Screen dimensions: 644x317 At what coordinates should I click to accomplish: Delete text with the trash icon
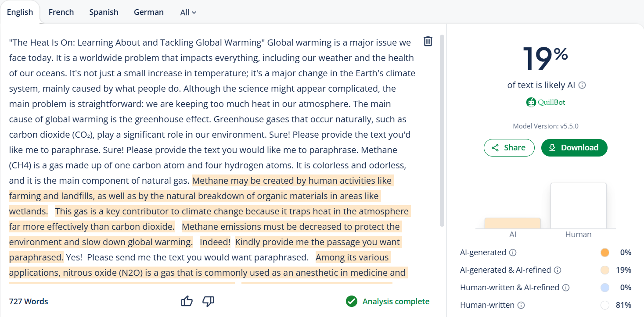428,41
